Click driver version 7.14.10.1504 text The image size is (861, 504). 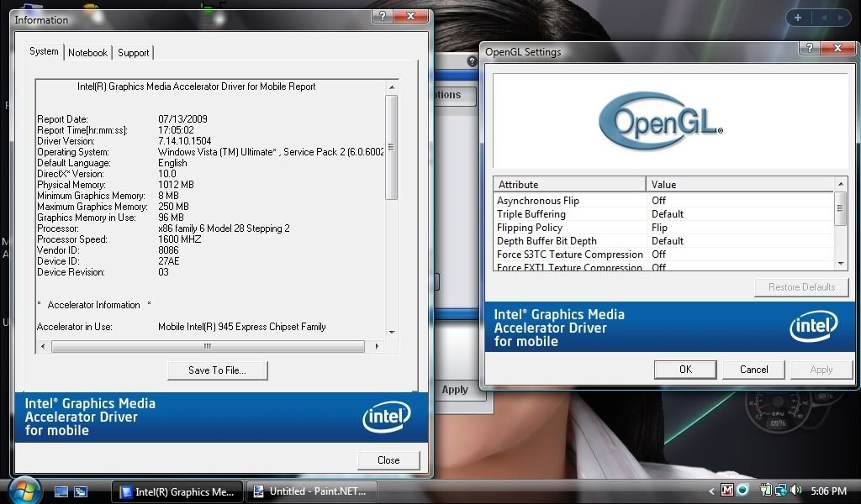pyautogui.click(x=184, y=141)
